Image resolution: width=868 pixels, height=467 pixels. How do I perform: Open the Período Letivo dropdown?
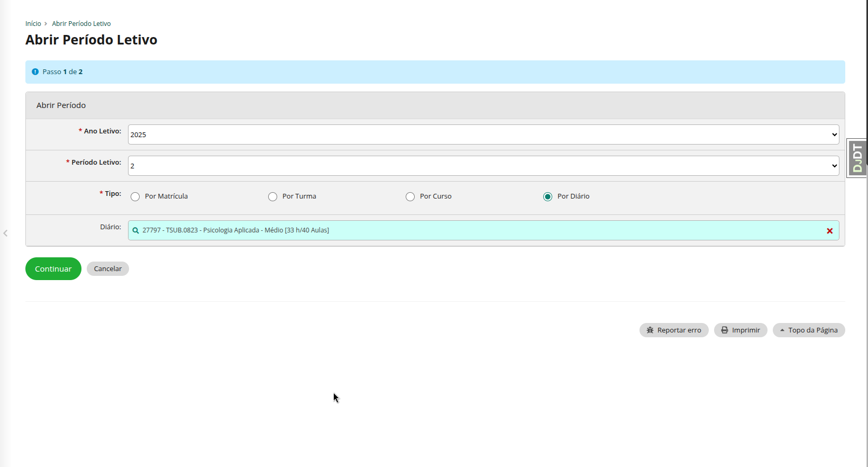pyautogui.click(x=483, y=166)
